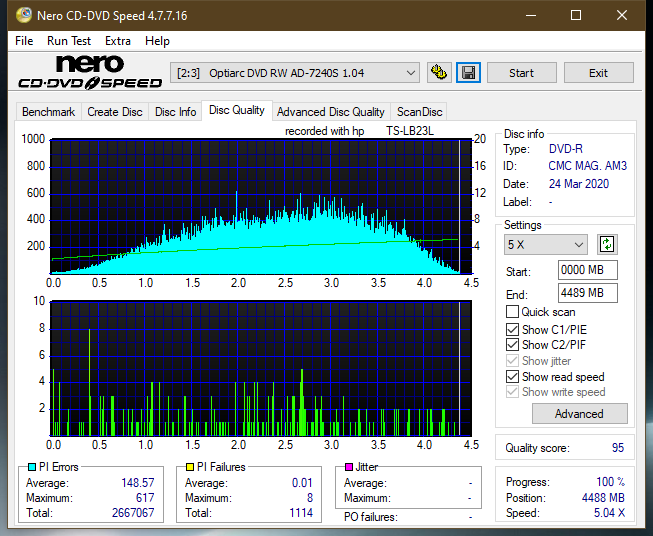Click PI Errors total 2667067
The height and width of the screenshot is (536, 653).
pos(133,512)
